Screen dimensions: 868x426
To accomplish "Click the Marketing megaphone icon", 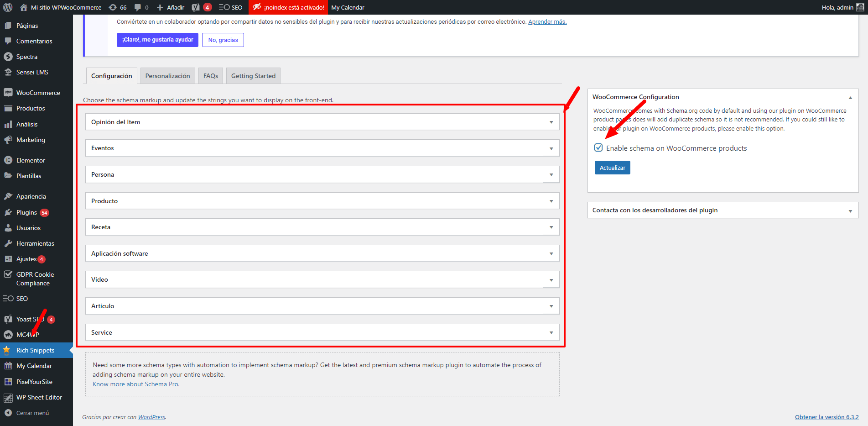I will (x=8, y=140).
